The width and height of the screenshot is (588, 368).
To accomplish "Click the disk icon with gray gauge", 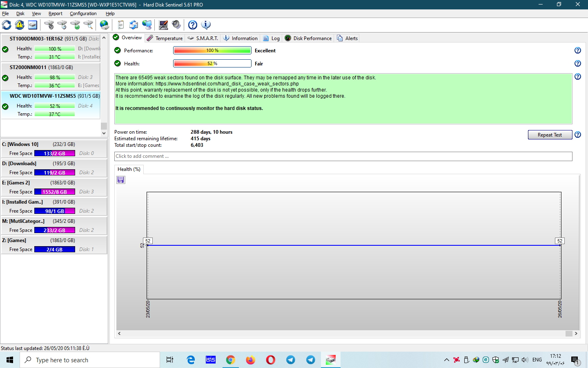I will [49, 25].
